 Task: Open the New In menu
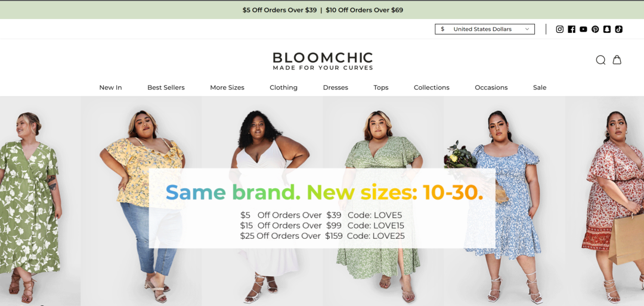point(110,88)
